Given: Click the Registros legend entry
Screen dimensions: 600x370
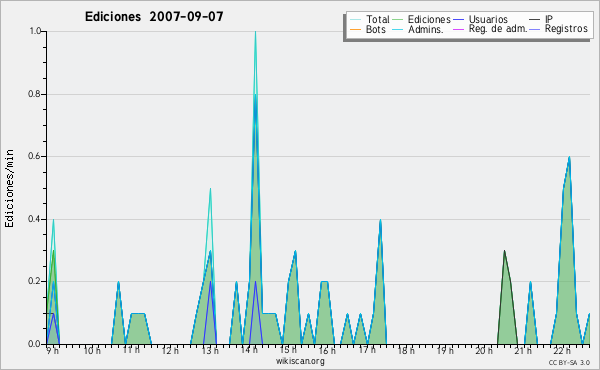Looking at the screenshot, I should coord(558,29).
